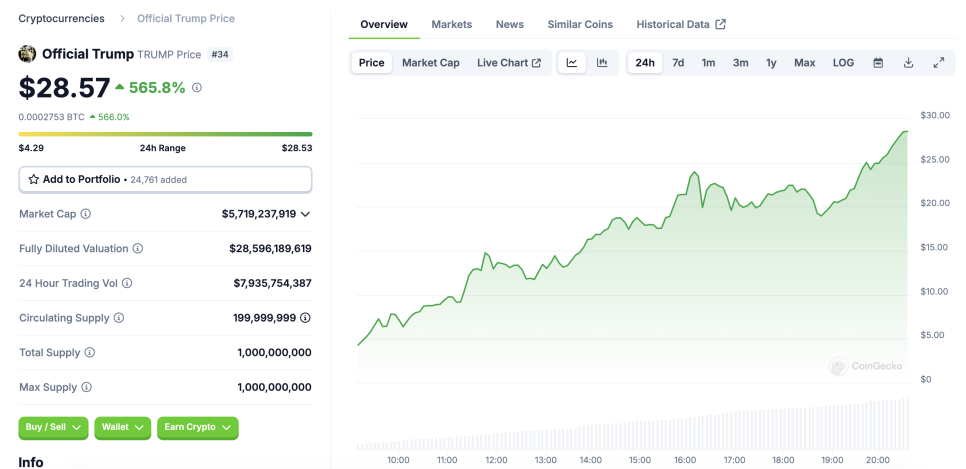The image size is (966, 469).
Task: Click Official Trump Price breadcrumb
Action: coord(186,18)
